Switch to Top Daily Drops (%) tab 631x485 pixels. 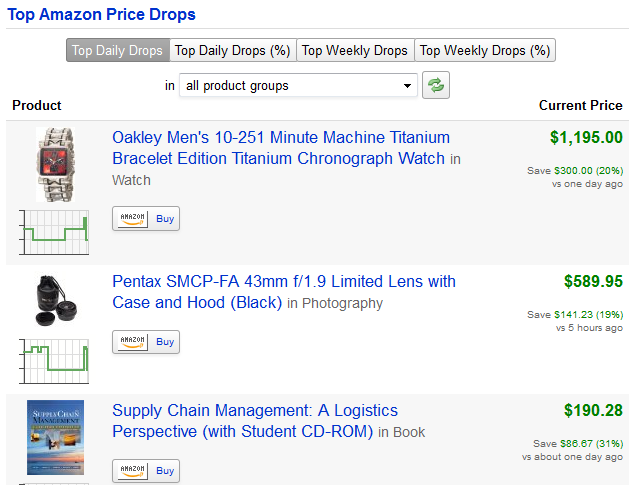pyautogui.click(x=233, y=50)
